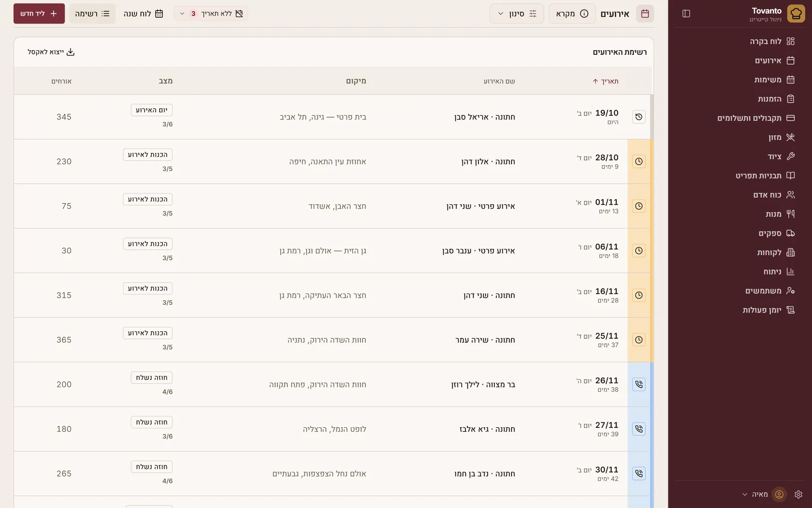Open משימות in the sidebar
812x508 pixels.
pyautogui.click(x=740, y=80)
